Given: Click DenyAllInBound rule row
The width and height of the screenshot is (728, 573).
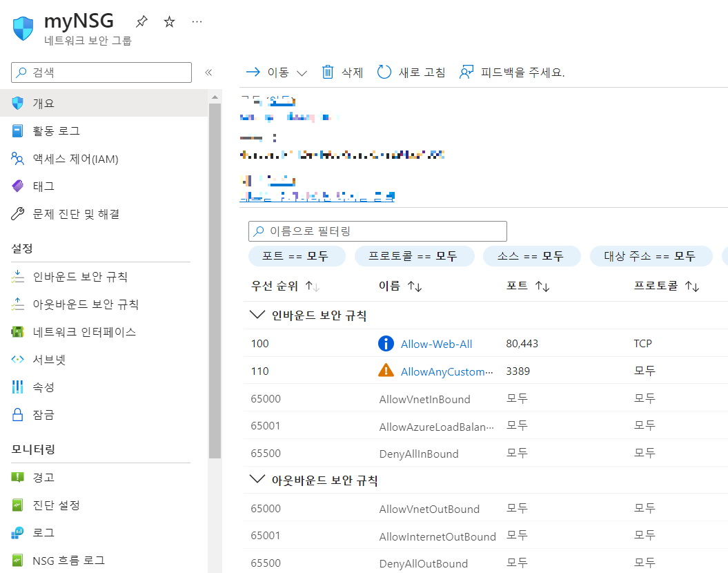Looking at the screenshot, I should coord(486,454).
